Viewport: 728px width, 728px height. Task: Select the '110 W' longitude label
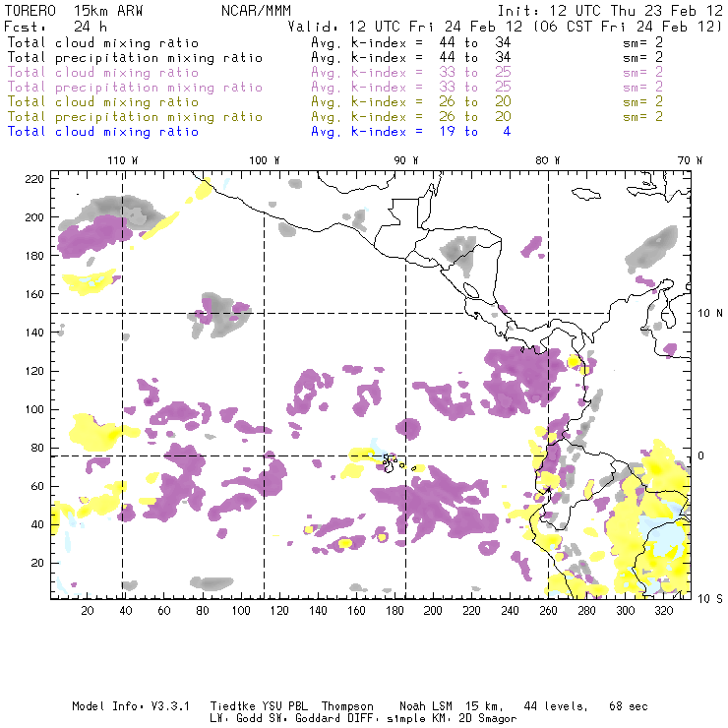click(x=123, y=160)
